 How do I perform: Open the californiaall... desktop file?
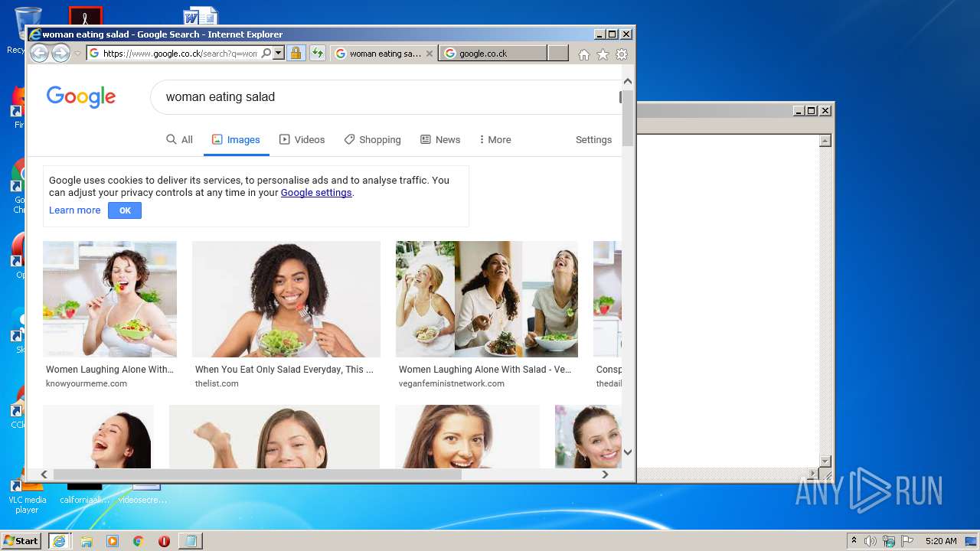[x=84, y=494]
